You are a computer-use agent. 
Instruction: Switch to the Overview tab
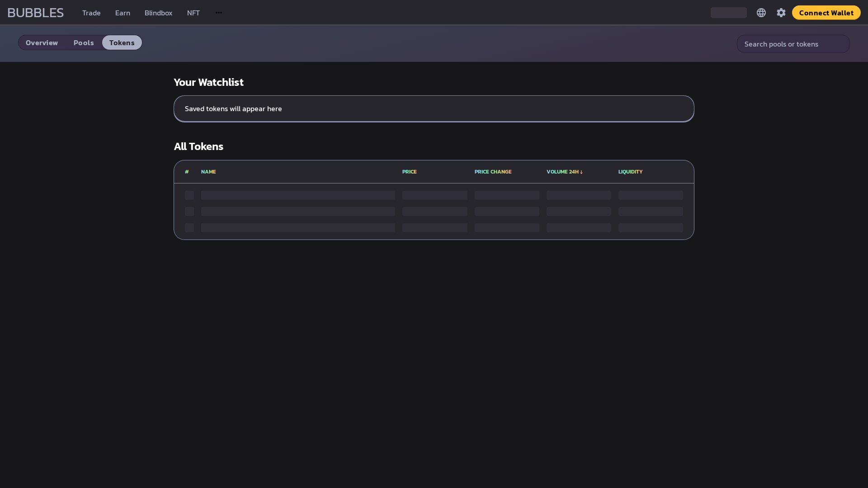[42, 42]
